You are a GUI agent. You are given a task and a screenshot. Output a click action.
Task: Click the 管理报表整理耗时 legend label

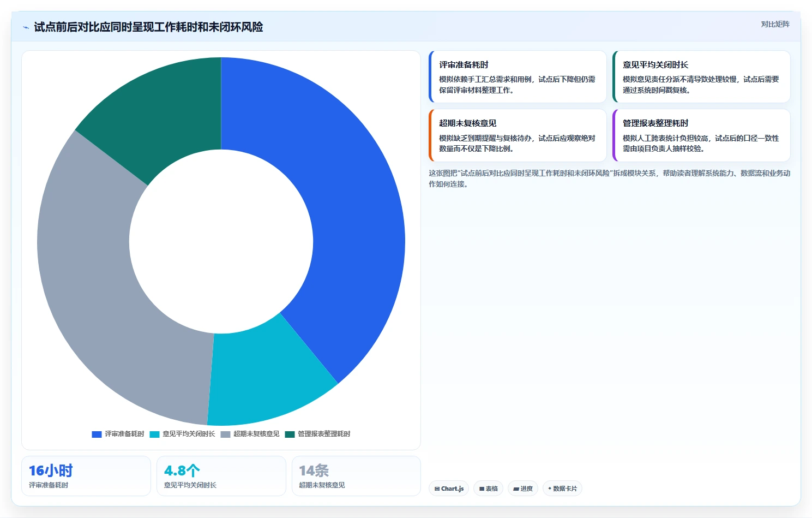point(324,434)
